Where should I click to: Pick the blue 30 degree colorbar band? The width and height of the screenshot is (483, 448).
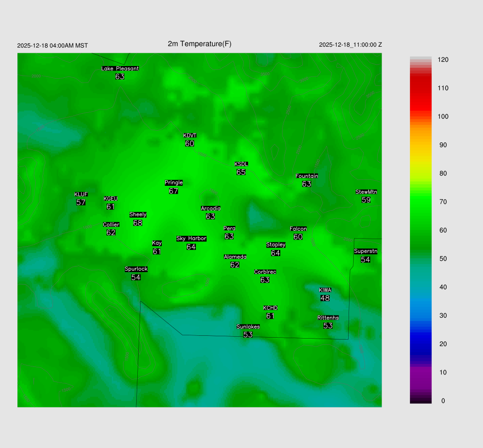click(x=421, y=315)
